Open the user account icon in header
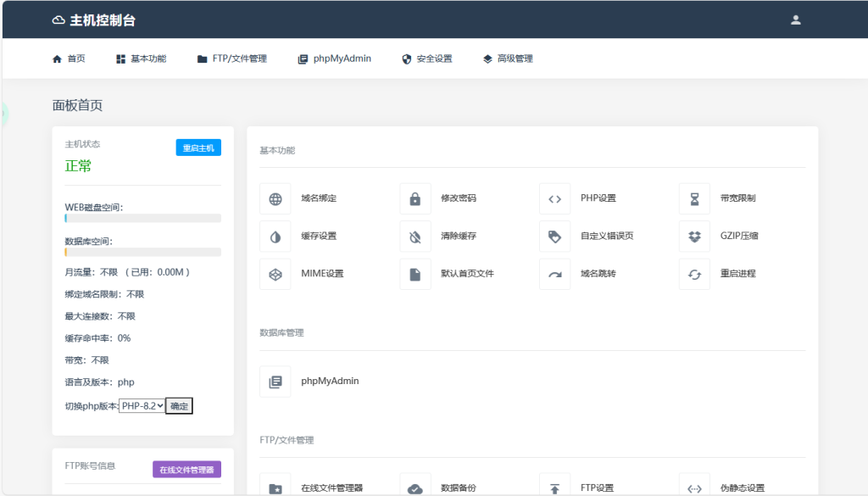Screen dimensions: 868x496 795,20
